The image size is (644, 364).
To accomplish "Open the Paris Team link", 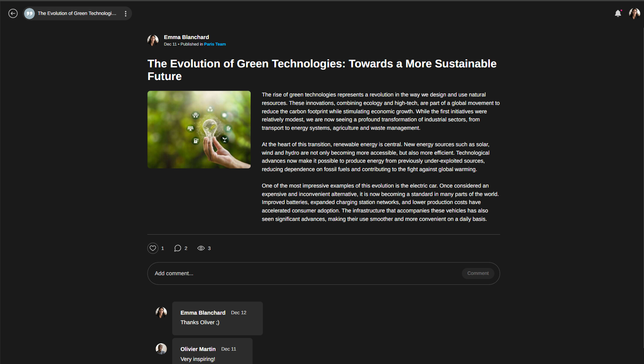I will click(x=215, y=44).
